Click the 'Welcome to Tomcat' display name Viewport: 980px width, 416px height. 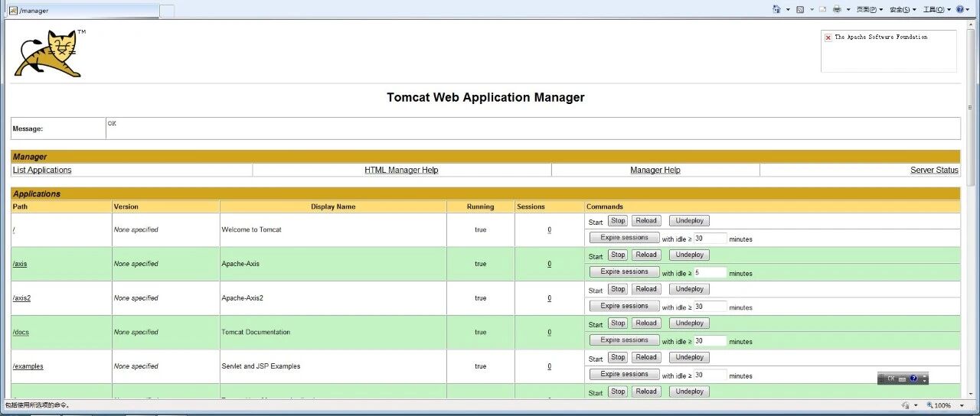point(251,229)
